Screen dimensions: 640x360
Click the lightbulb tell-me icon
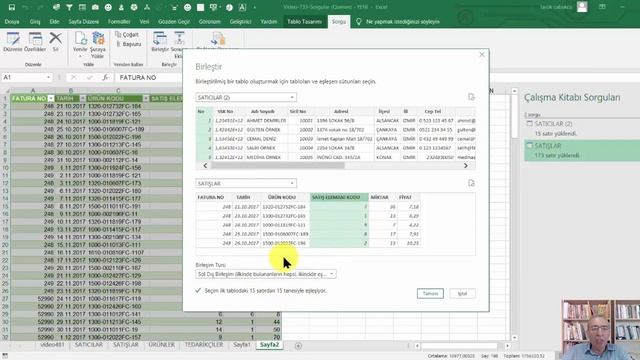click(358, 22)
